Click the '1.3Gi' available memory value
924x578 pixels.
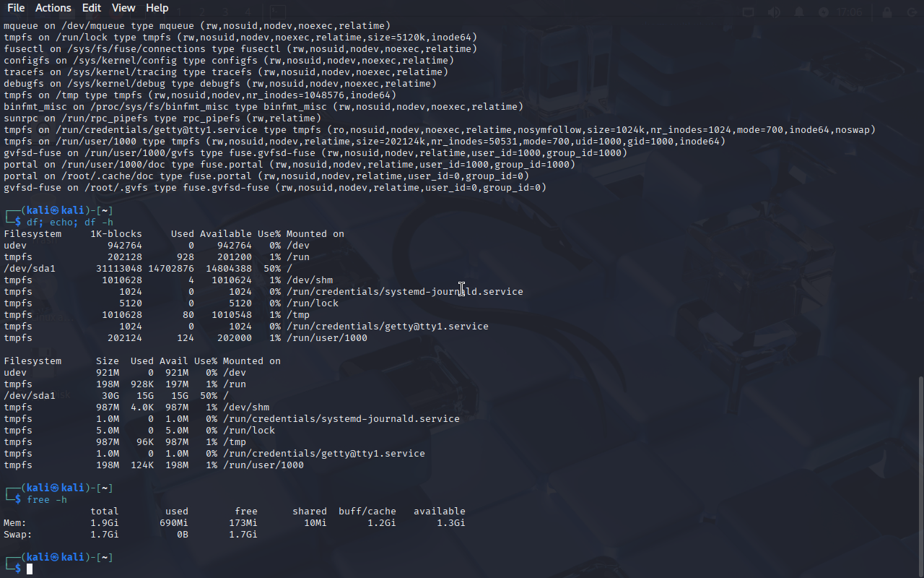tap(451, 522)
